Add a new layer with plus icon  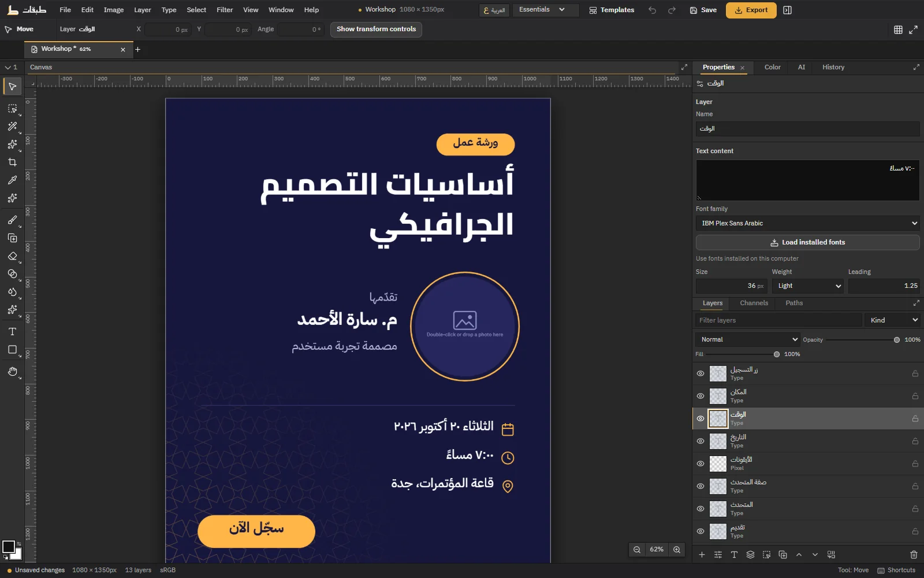(x=702, y=555)
